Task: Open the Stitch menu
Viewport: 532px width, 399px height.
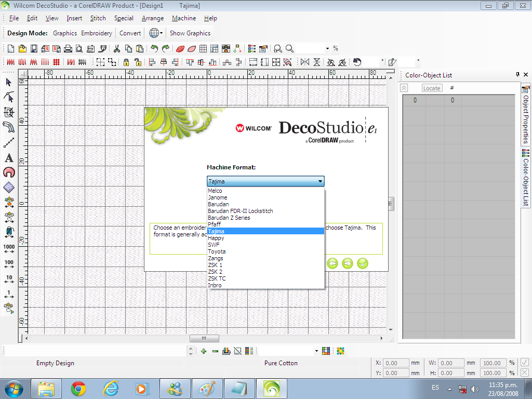Action: click(x=98, y=18)
